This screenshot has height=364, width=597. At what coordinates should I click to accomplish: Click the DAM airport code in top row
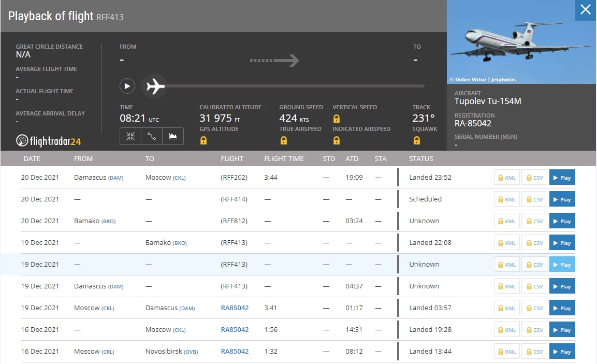click(x=115, y=178)
